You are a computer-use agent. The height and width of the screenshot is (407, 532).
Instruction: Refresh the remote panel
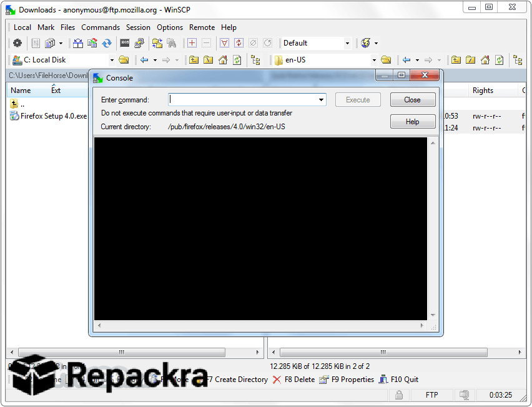pyautogui.click(x=500, y=60)
